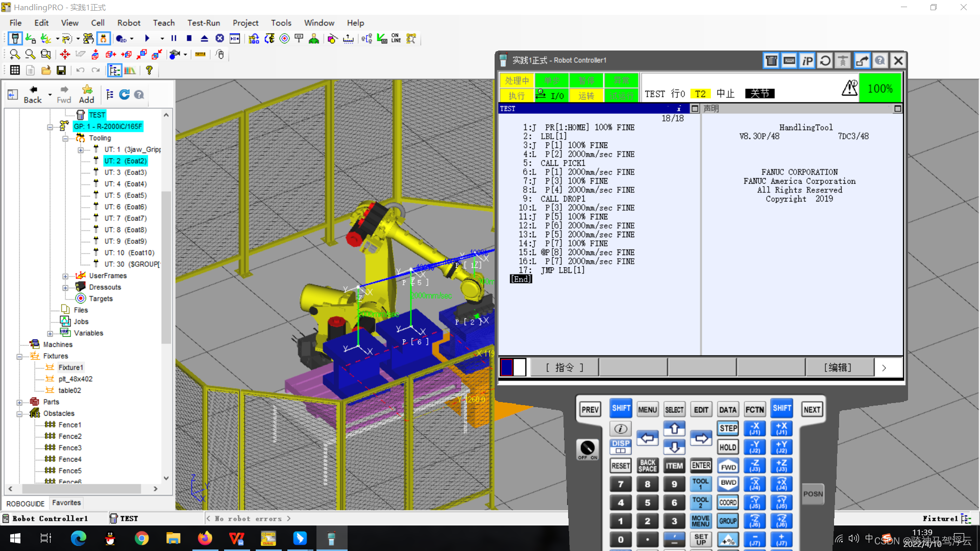980x551 pixels.
Task: Open the Teach menu
Action: click(x=164, y=23)
